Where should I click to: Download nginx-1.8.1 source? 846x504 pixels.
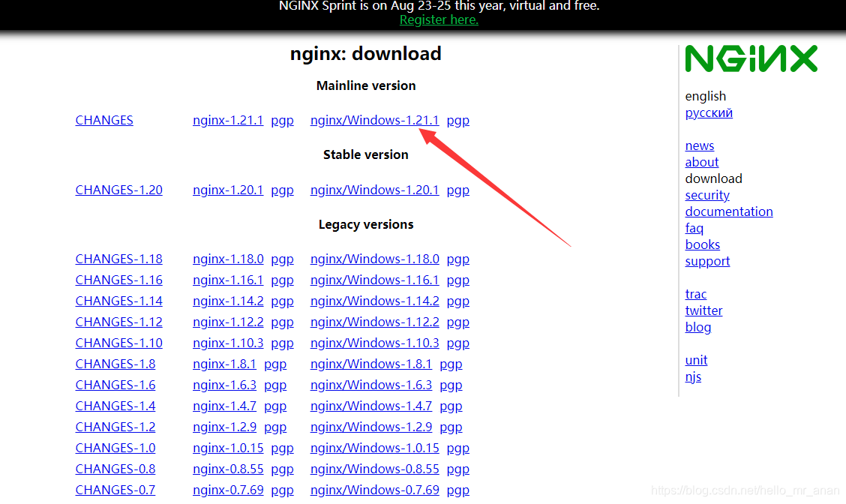click(224, 364)
